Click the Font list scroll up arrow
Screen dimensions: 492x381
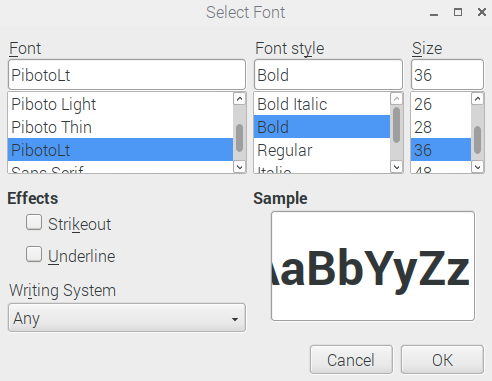point(239,99)
